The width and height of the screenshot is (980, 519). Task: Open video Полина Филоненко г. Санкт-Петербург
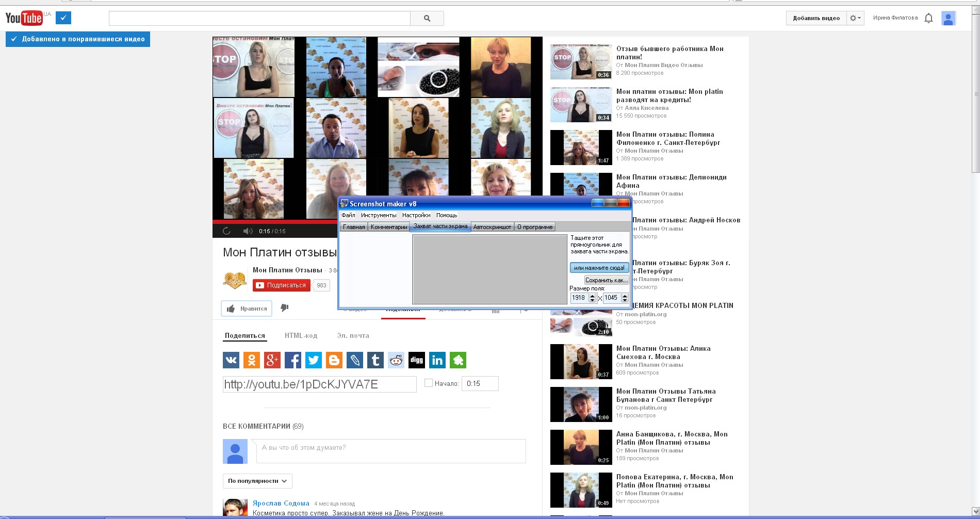tap(668, 138)
